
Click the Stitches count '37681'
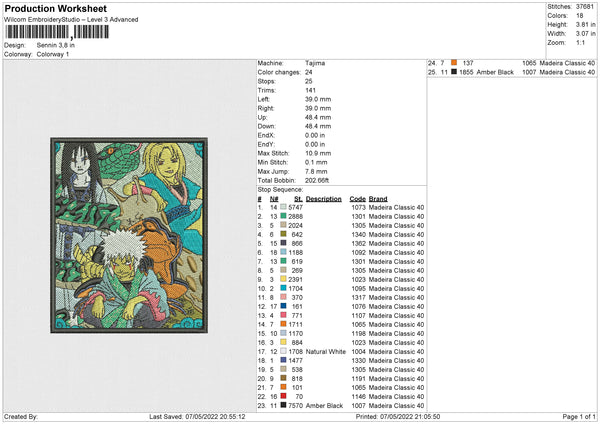tap(585, 7)
